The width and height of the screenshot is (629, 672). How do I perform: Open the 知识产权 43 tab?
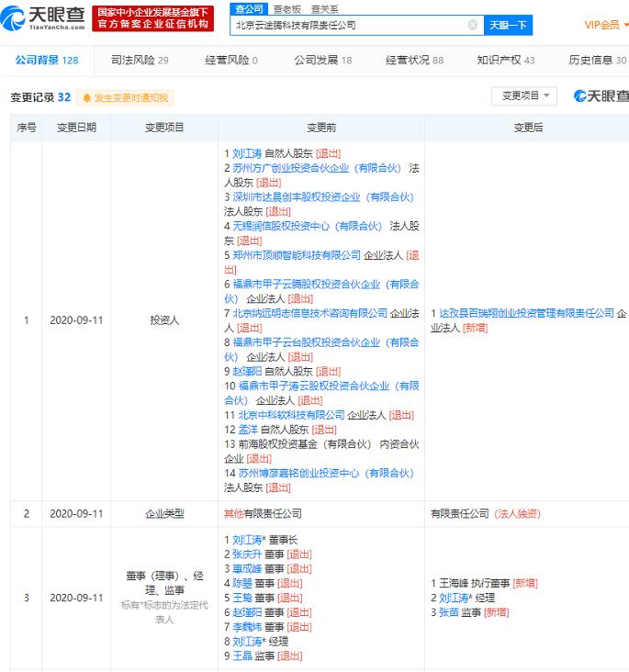tap(506, 60)
